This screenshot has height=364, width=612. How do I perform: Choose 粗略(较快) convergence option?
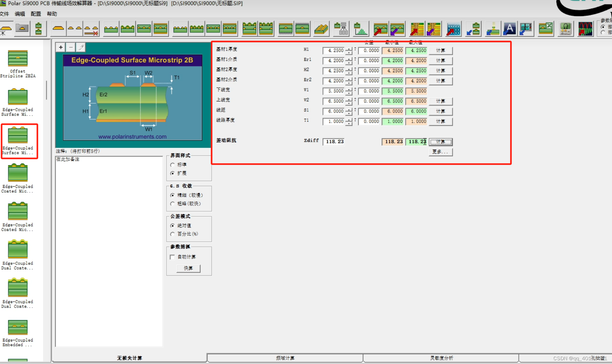tap(173, 204)
